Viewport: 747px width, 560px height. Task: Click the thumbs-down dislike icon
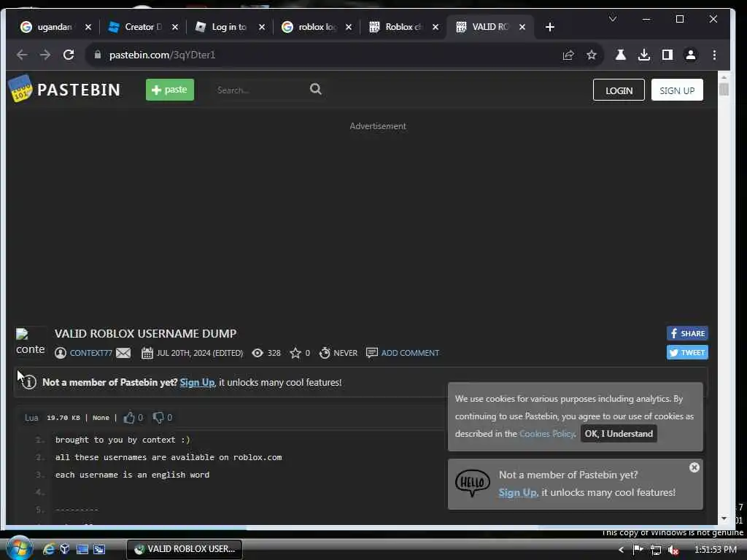pos(158,418)
